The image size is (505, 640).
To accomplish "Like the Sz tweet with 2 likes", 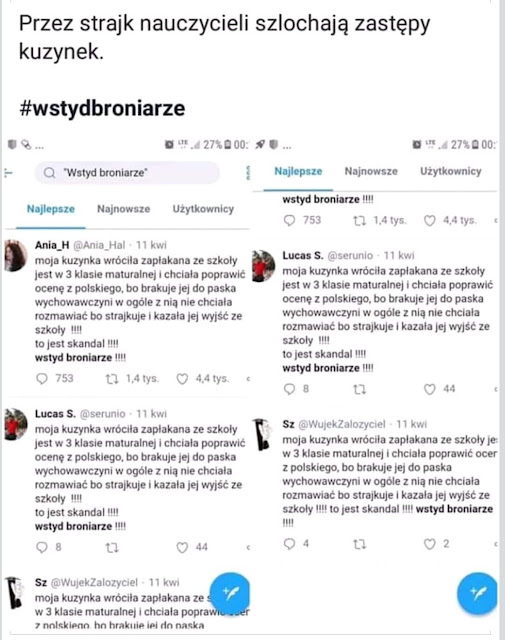I will pos(429,544).
